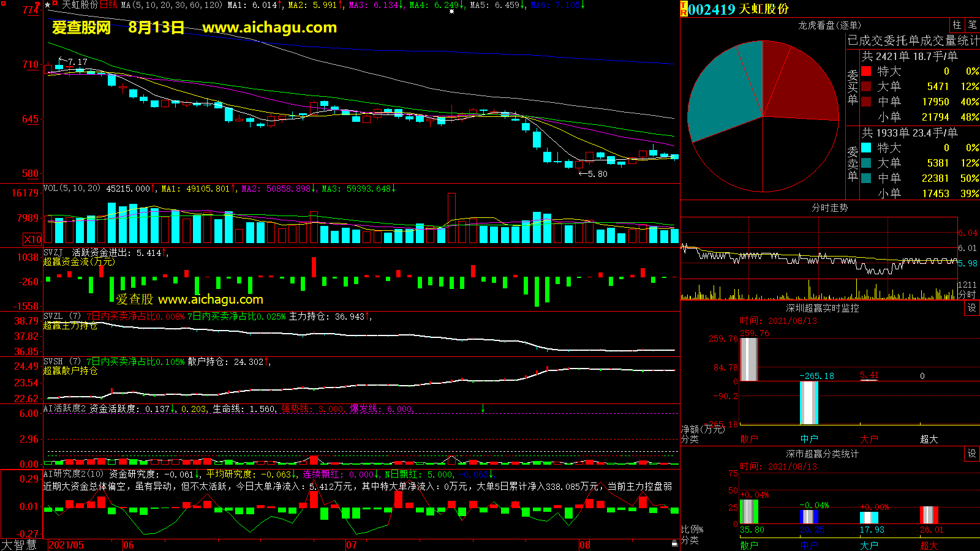The height and width of the screenshot is (551, 980).
Task: Expand the SVZJ indicator label
Action: point(53,253)
